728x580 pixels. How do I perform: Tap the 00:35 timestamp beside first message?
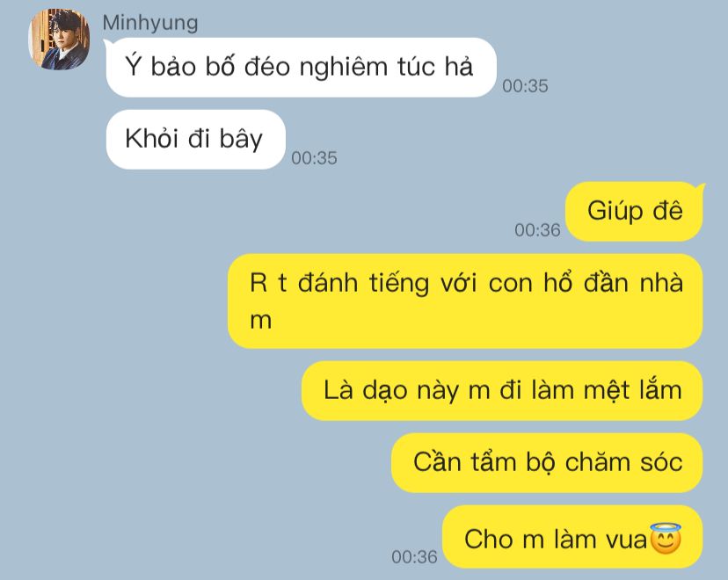525,86
